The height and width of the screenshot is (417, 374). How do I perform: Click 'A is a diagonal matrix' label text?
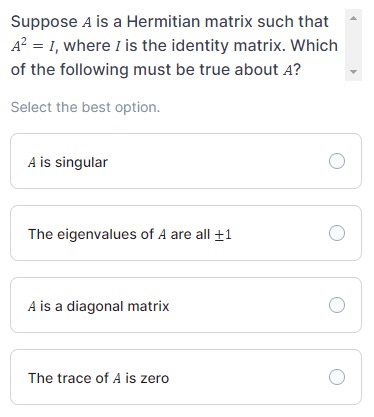point(99,306)
